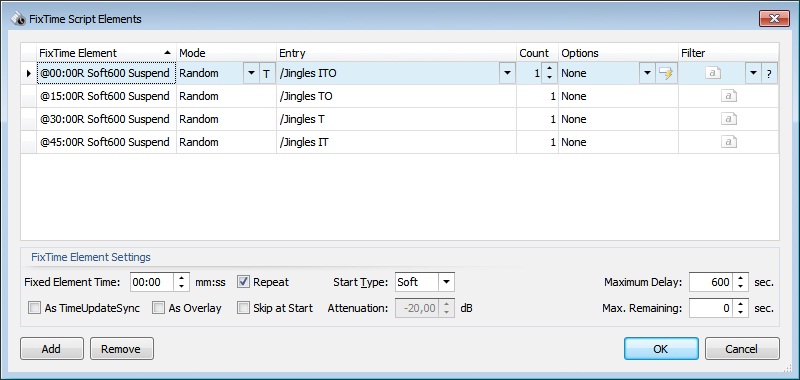
Task: Click the Cancel button
Action: click(742, 349)
